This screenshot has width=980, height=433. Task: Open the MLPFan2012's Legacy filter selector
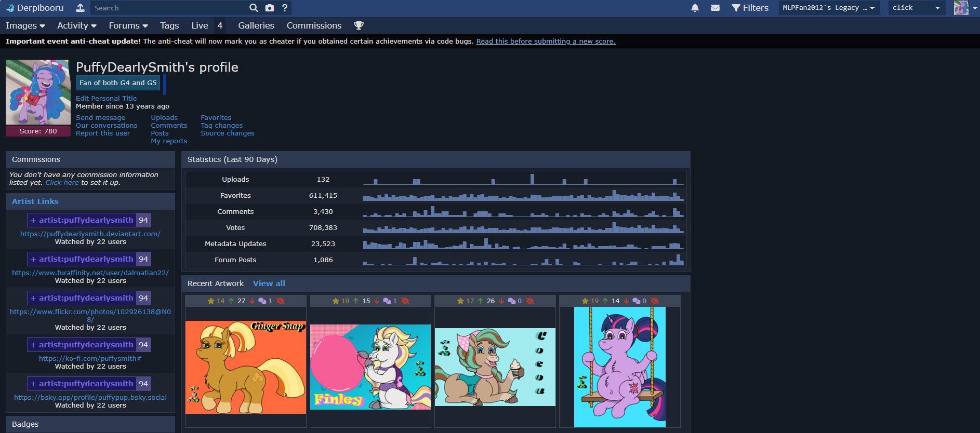829,8
